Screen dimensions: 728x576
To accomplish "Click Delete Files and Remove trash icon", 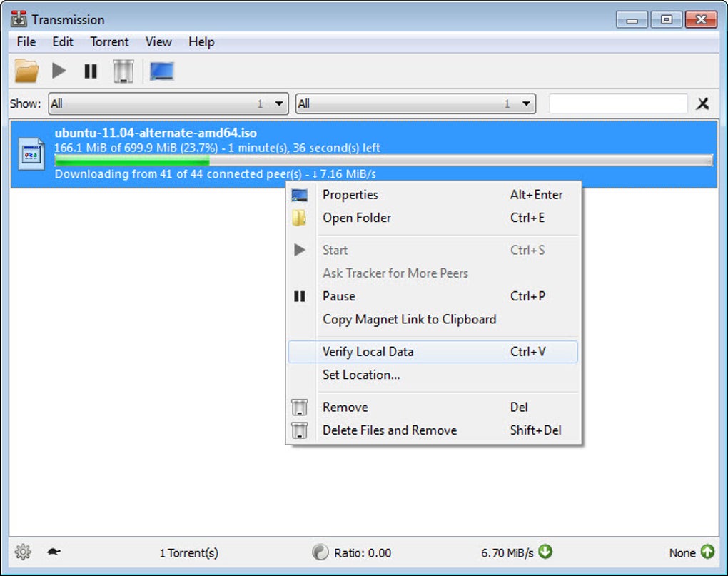I will (300, 430).
